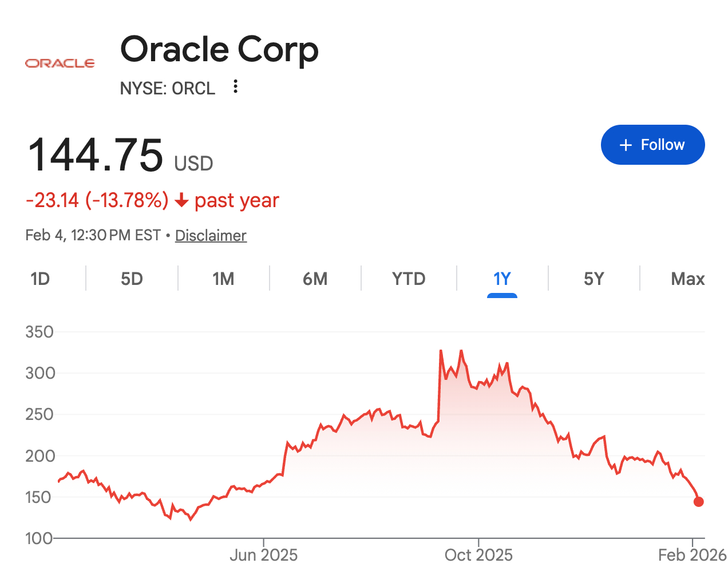Select the 5D time range tab
728x579 pixels.
point(132,279)
